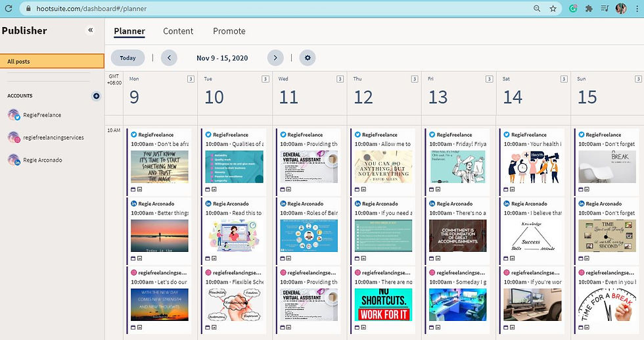Click the Today button
Viewport: 644px width, 340px height.
[x=127, y=58]
